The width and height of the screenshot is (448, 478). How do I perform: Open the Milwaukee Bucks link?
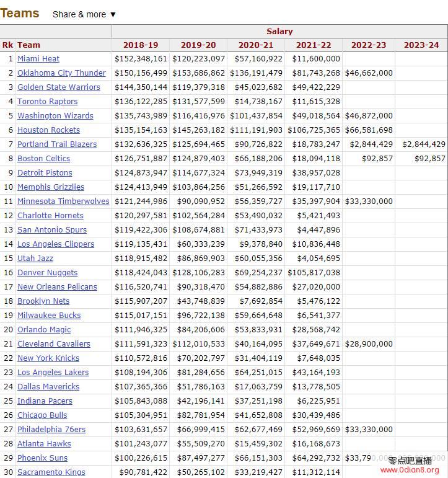pos(49,315)
